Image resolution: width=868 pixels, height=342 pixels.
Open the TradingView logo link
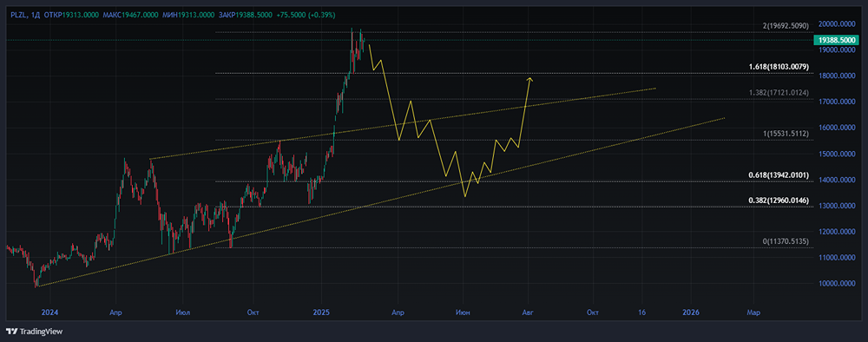[35, 332]
